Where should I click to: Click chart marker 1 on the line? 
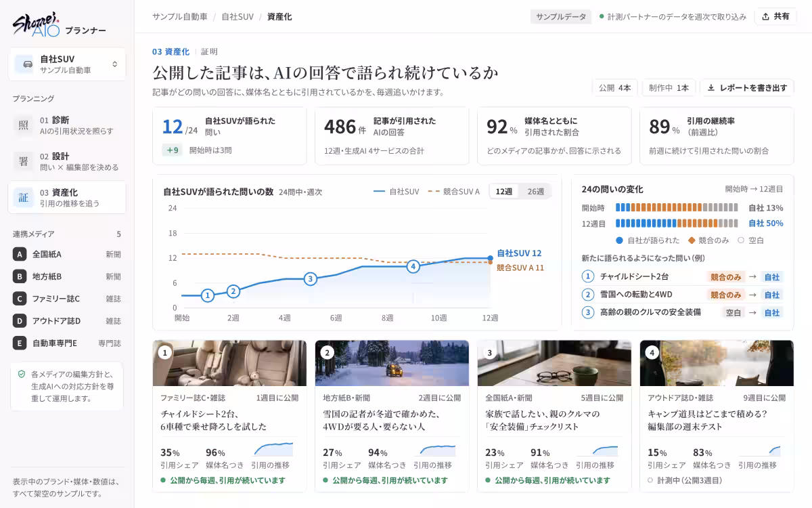point(208,295)
